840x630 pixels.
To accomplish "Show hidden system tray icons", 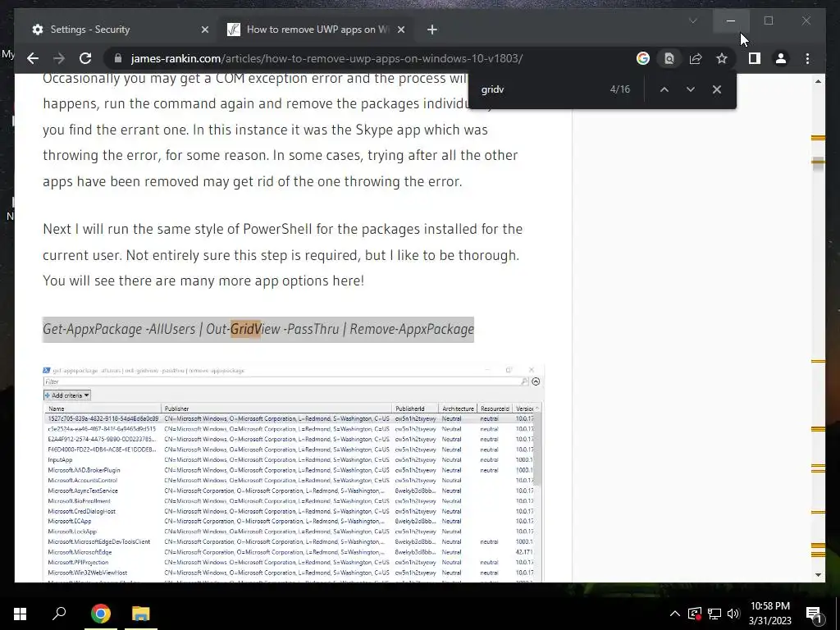I will coord(675,614).
